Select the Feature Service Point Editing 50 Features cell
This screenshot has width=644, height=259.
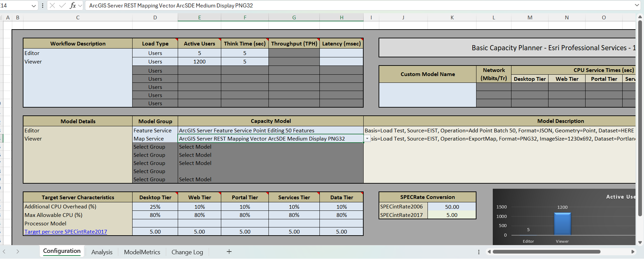[271, 130]
